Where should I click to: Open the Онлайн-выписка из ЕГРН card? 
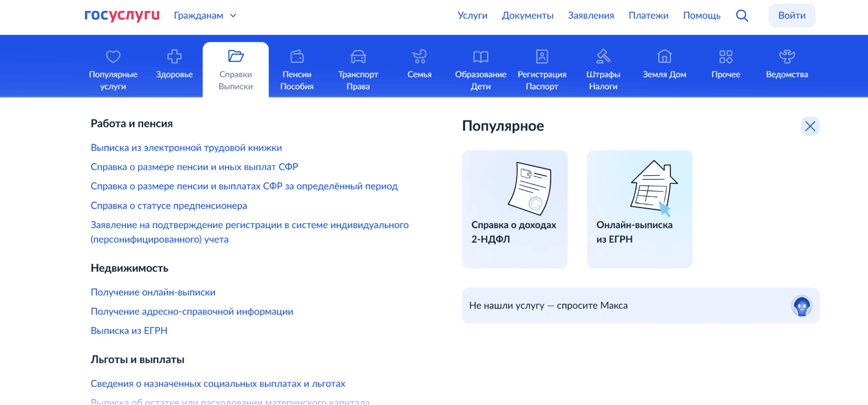640,209
